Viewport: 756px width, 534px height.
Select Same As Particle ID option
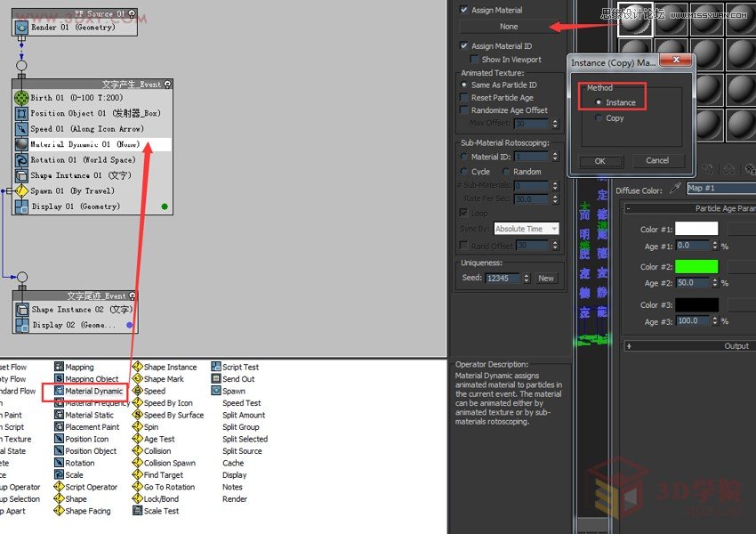pos(463,85)
